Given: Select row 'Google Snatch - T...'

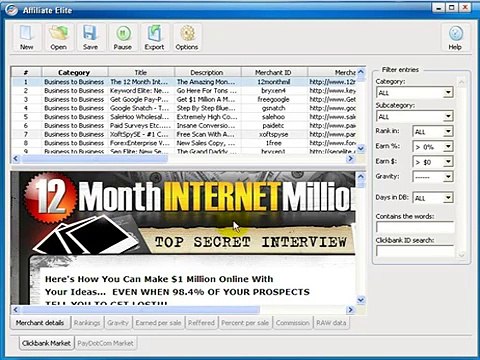Looking at the screenshot, I should point(184,108).
